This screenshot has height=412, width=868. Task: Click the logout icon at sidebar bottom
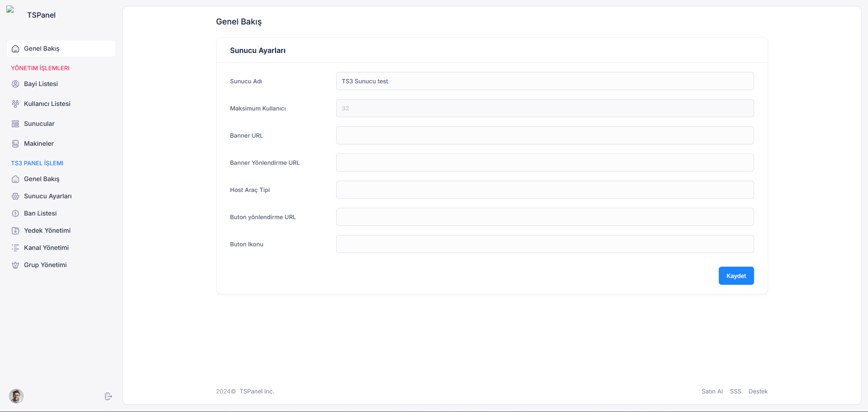coord(108,397)
